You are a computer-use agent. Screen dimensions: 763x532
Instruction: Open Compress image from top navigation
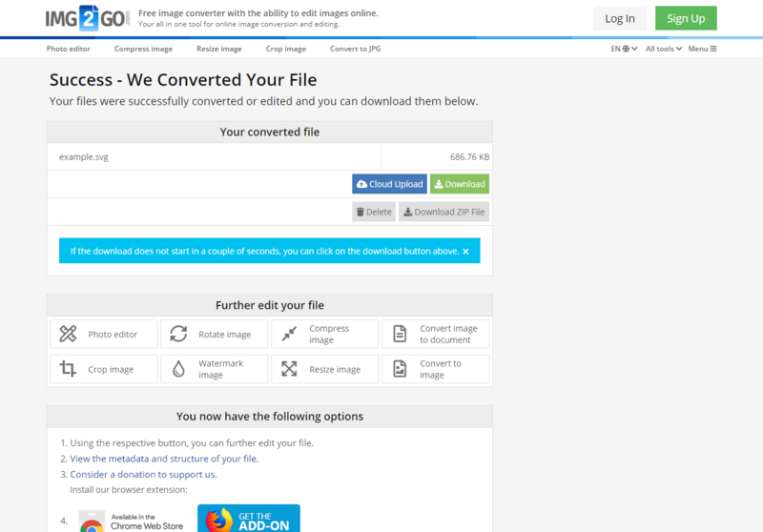(144, 49)
